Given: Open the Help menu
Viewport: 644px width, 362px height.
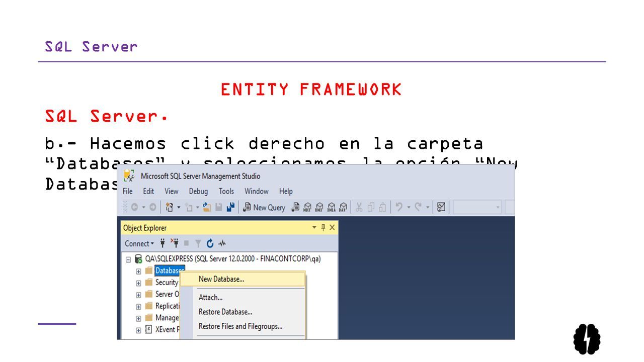Looking at the screenshot, I should (x=286, y=191).
